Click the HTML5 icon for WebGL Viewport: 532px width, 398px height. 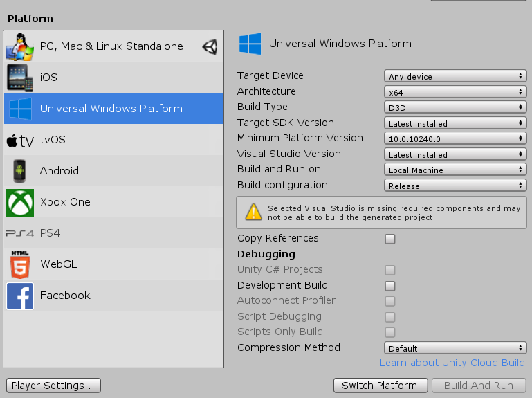point(20,264)
